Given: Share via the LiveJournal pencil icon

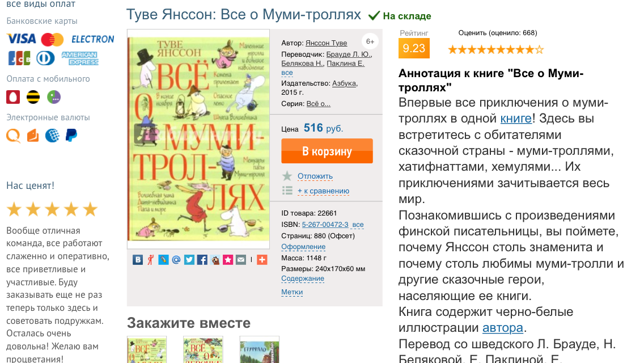Looking at the screenshot, I should click(x=163, y=260).
